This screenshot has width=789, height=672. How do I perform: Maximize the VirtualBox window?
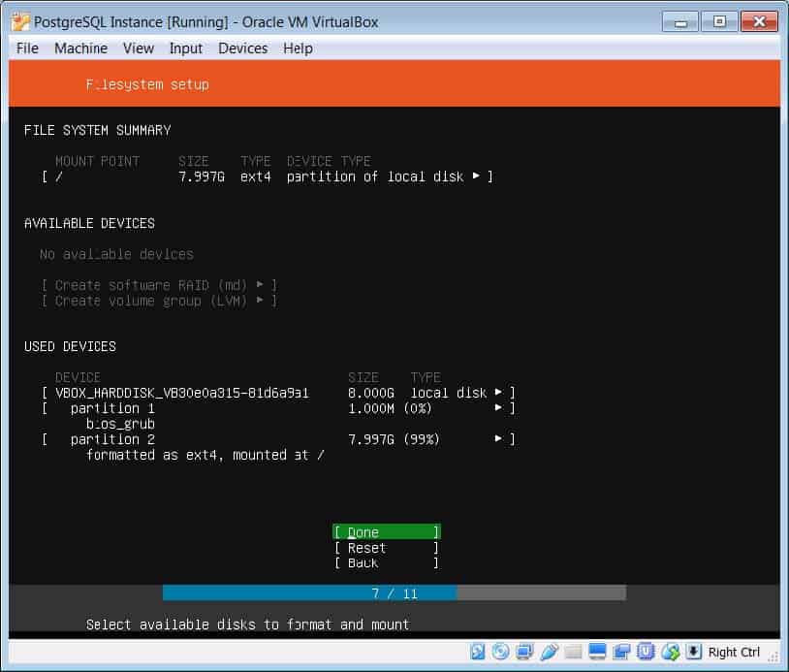click(x=719, y=21)
